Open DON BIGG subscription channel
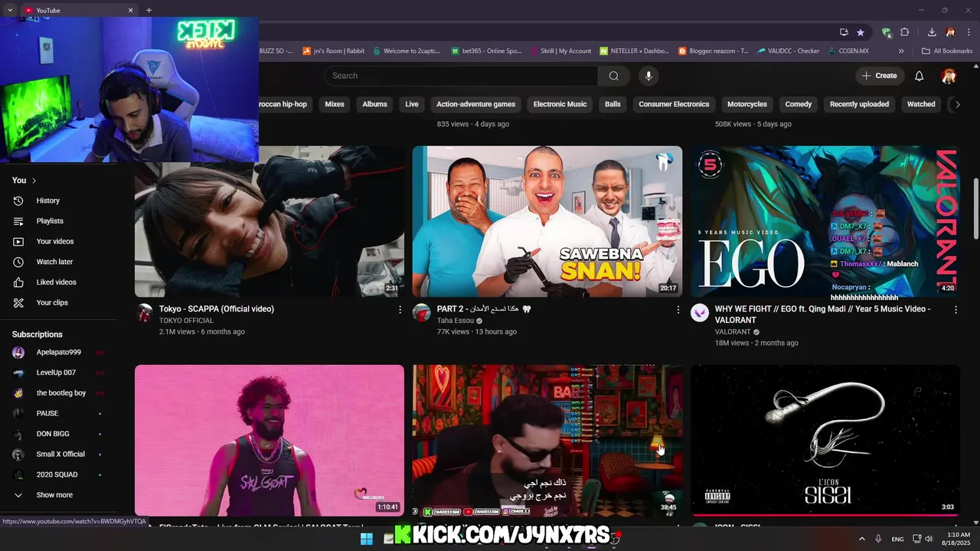980x551 pixels. click(59, 434)
